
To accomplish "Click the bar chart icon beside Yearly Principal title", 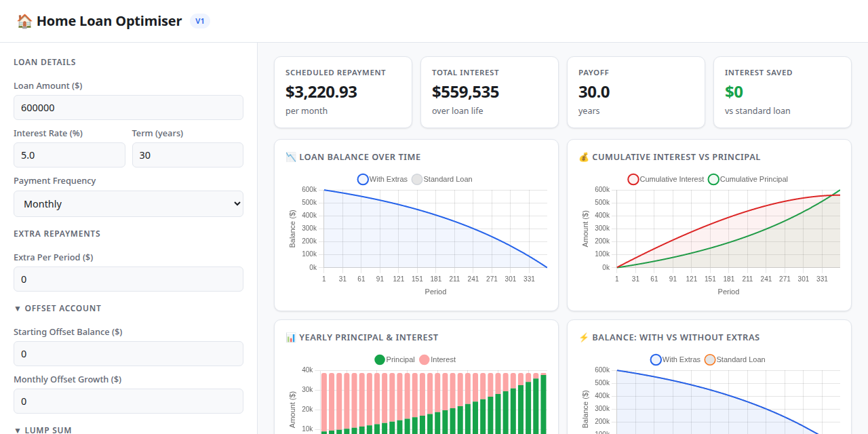I will pos(291,338).
